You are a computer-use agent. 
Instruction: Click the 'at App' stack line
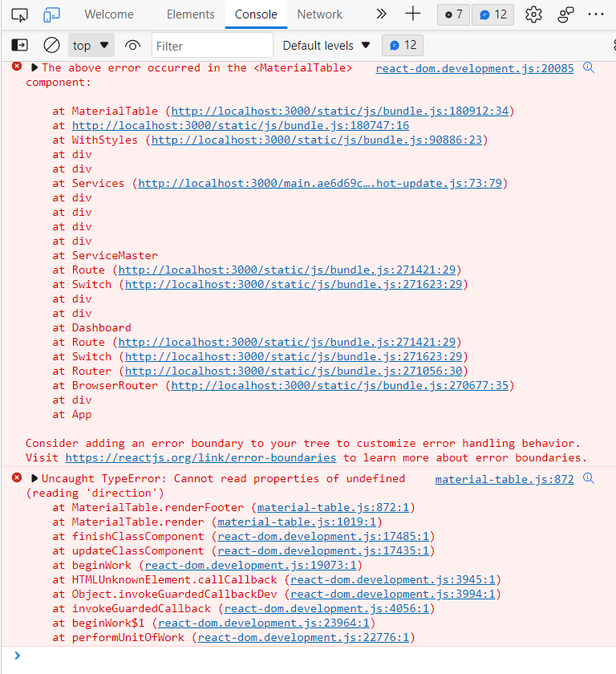71,414
